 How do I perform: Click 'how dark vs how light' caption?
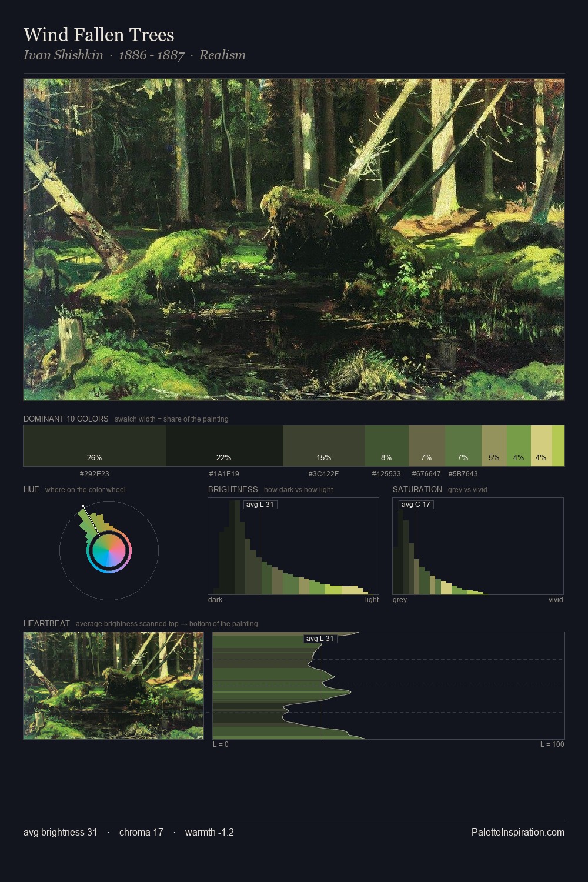[299, 490]
